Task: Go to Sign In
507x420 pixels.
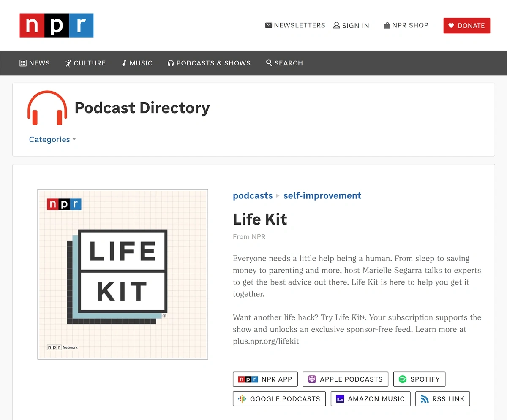Action: pyautogui.click(x=351, y=25)
